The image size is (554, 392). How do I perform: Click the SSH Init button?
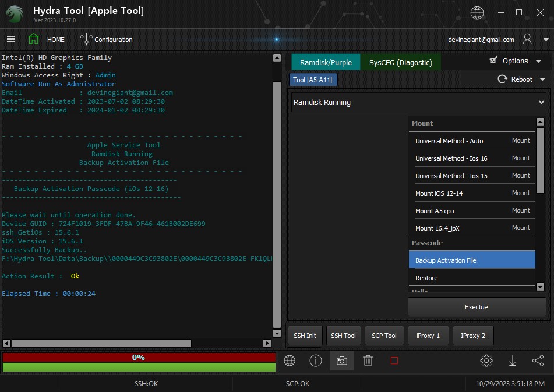tap(305, 336)
